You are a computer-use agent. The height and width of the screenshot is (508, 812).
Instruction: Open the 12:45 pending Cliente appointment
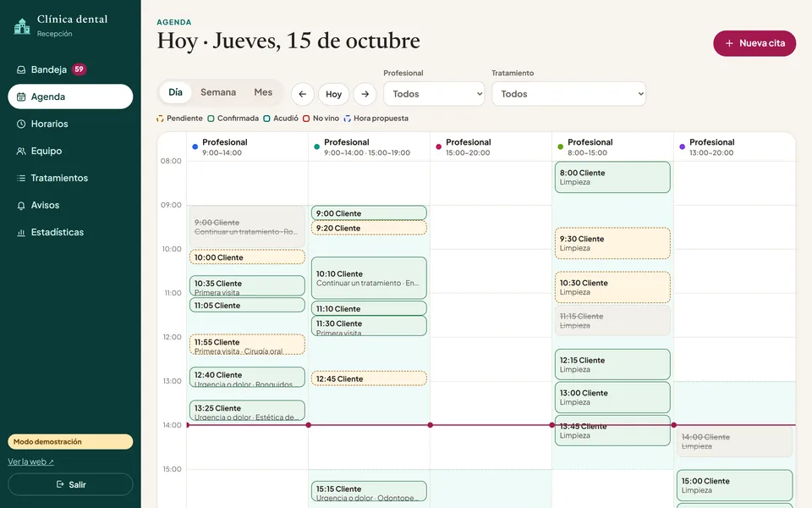[x=369, y=379]
